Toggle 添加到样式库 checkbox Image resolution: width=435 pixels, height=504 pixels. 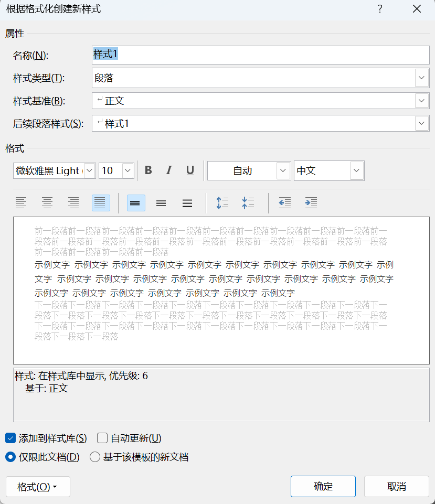[x=10, y=438]
